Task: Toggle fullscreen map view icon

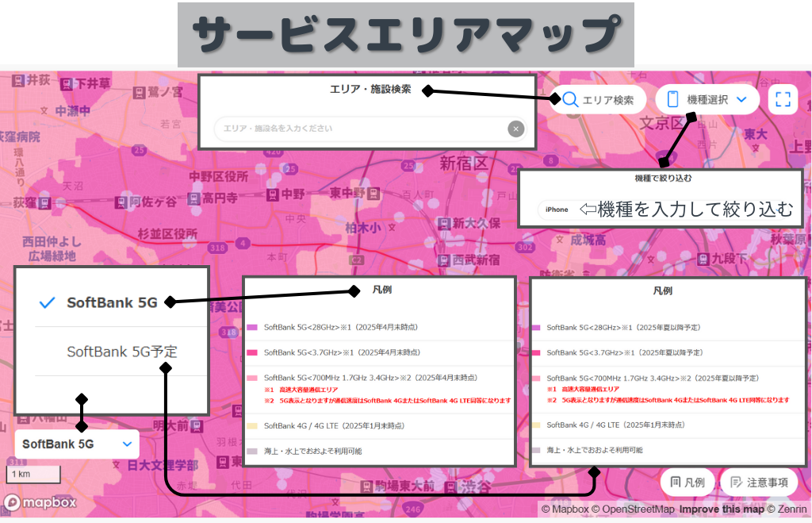Action: 783,99
